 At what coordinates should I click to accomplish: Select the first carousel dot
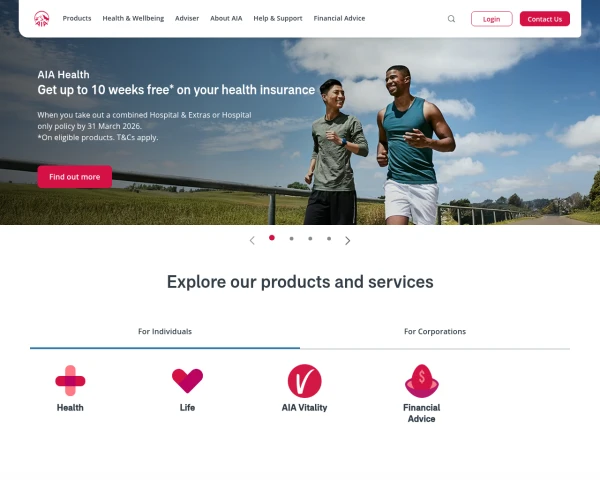coord(272,238)
